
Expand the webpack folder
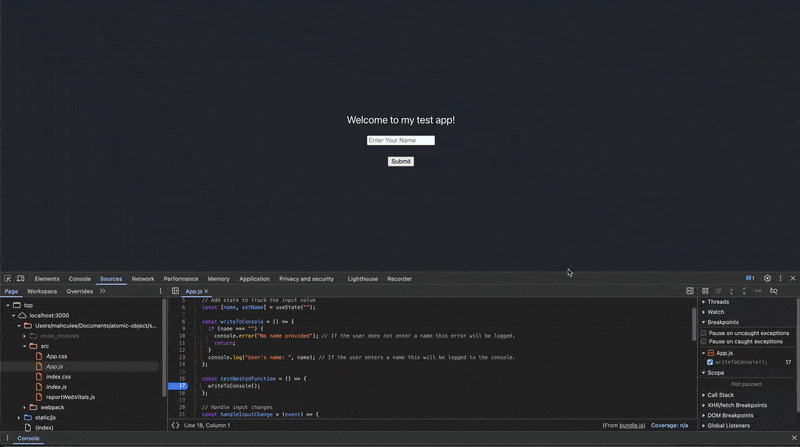tap(25, 407)
